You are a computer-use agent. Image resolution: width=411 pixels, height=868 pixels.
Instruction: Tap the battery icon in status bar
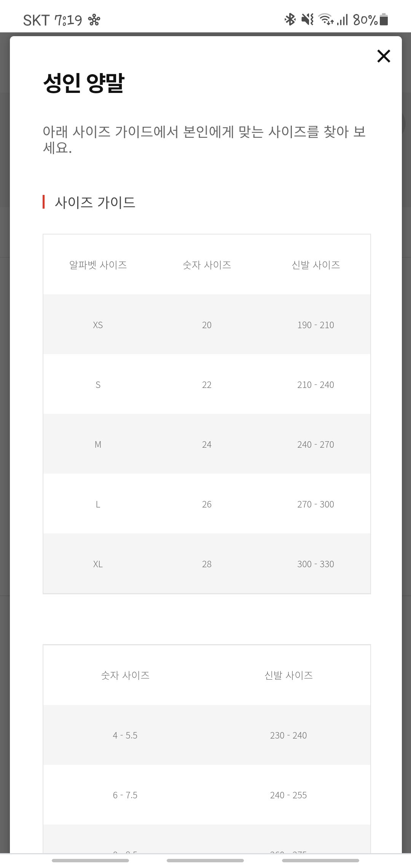(x=384, y=19)
